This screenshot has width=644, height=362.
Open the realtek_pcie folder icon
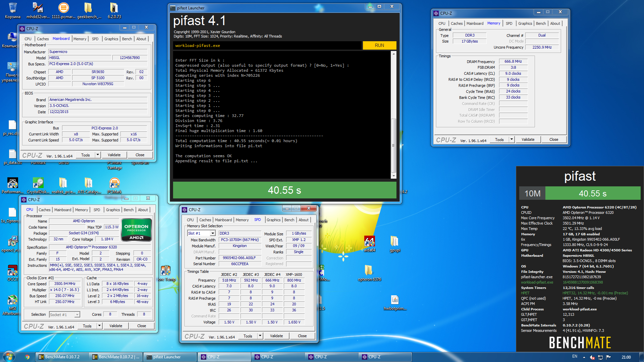63,185
